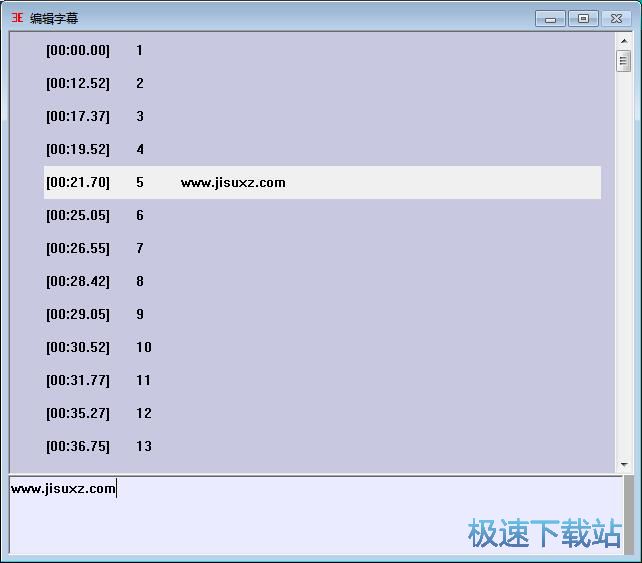This screenshot has height=563, width=642.
Task: Maximize the 编辑字幕 window
Action: click(583, 19)
